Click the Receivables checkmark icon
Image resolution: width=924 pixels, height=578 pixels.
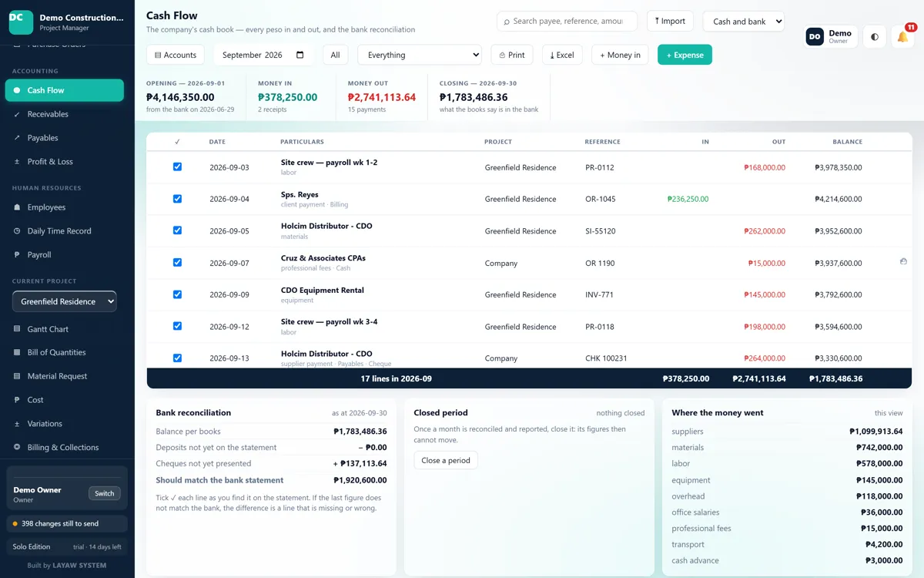[17, 114]
